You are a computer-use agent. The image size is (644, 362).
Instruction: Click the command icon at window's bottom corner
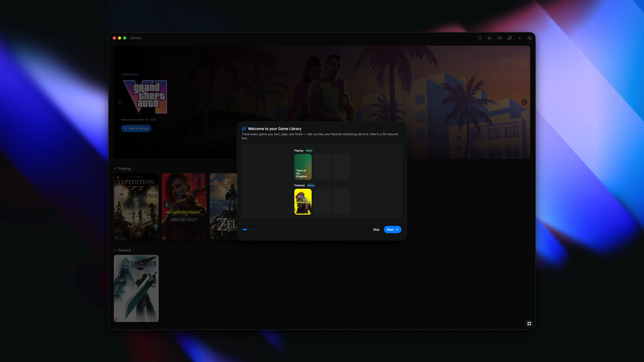click(529, 323)
